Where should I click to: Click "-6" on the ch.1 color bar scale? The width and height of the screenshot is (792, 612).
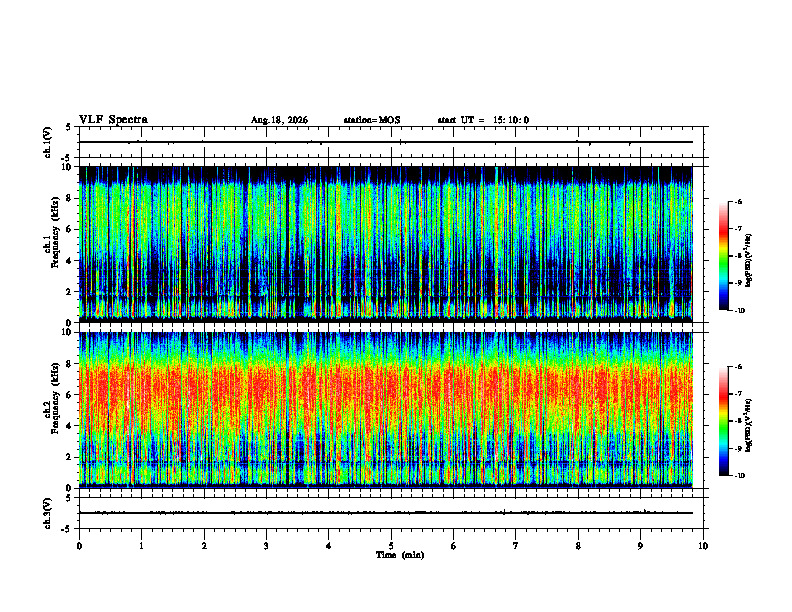coord(738,201)
